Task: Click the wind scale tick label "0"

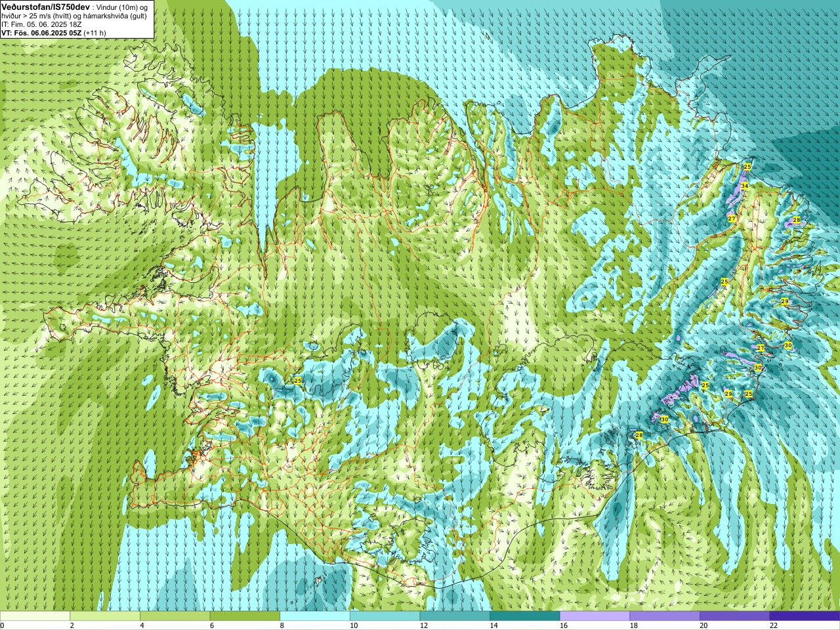Action: click(x=3, y=625)
